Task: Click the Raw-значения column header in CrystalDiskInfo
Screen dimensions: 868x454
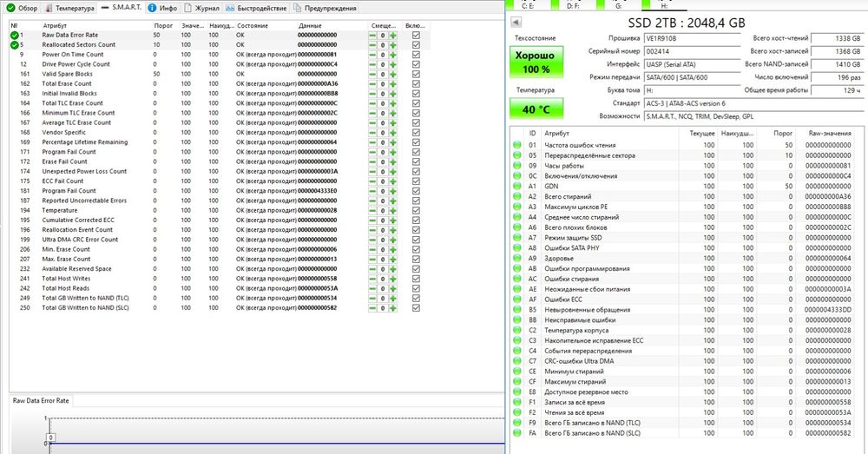Action: tap(830, 134)
